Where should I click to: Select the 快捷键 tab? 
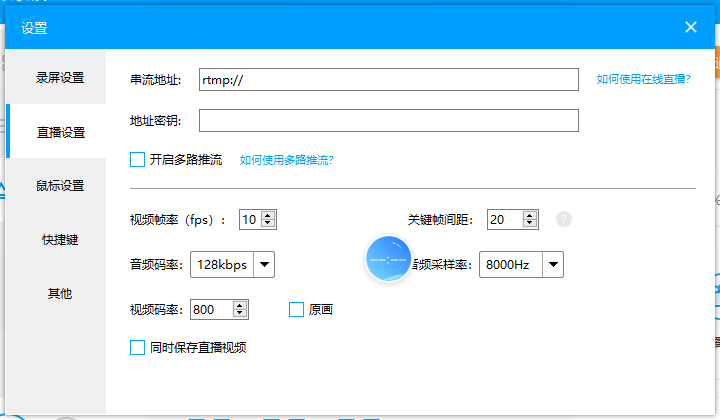[x=60, y=240]
